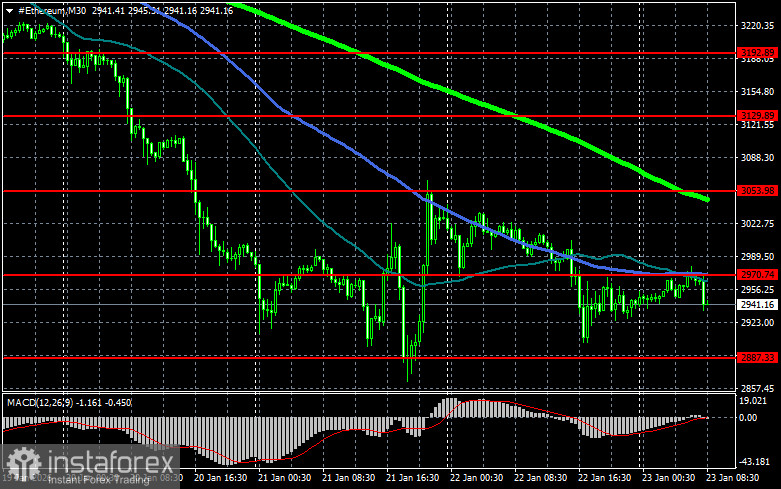Click the 21 Jan 16:30 time axis label
Screen dimensions: 781x489
pyautogui.click(x=412, y=478)
